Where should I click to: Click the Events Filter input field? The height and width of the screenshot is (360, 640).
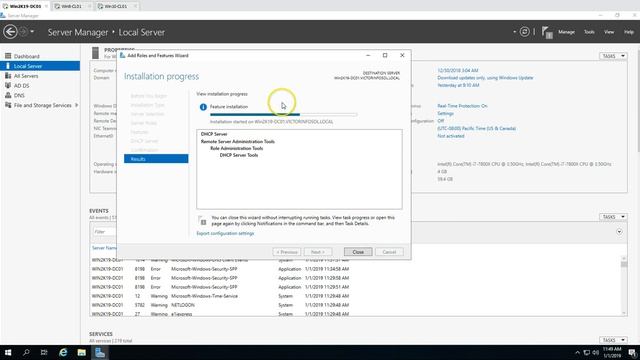(x=104, y=232)
